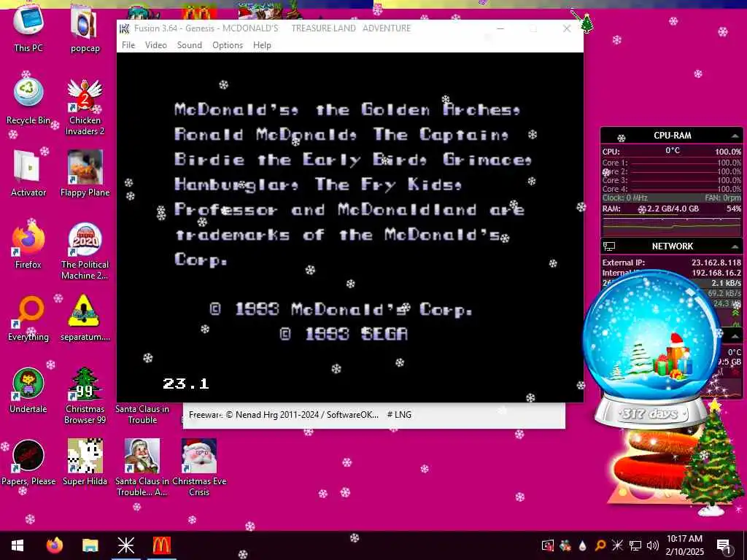Click the Fusion app icon in title bar
Viewport: 747px width, 560px height.
pos(124,28)
